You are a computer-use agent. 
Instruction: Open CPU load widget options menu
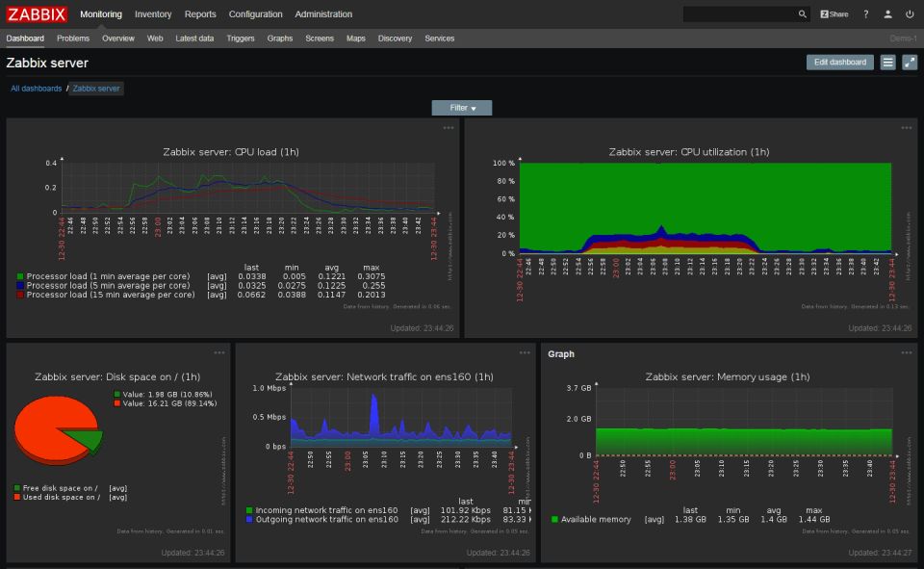point(449,128)
